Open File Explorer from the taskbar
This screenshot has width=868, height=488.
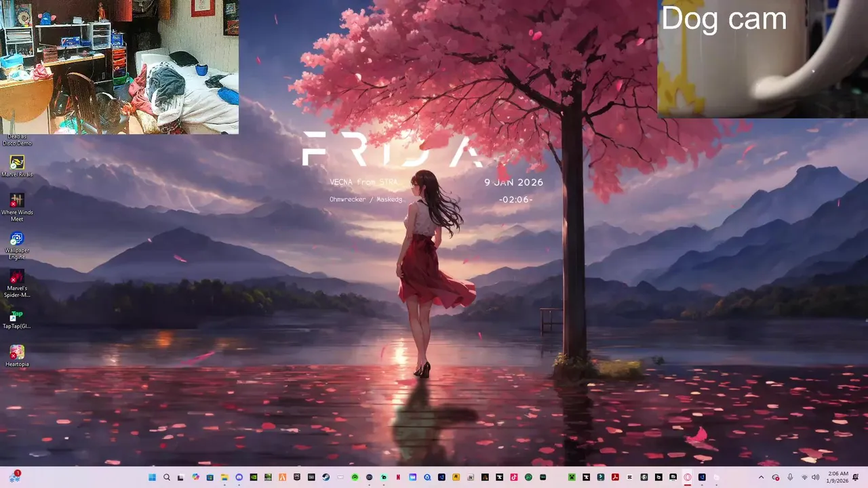pyautogui.click(x=224, y=477)
